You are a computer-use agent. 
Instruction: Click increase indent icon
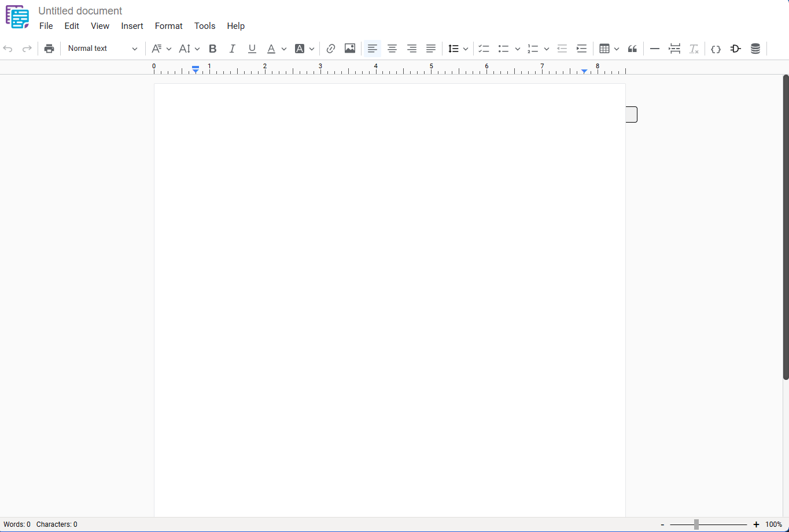[581, 49]
